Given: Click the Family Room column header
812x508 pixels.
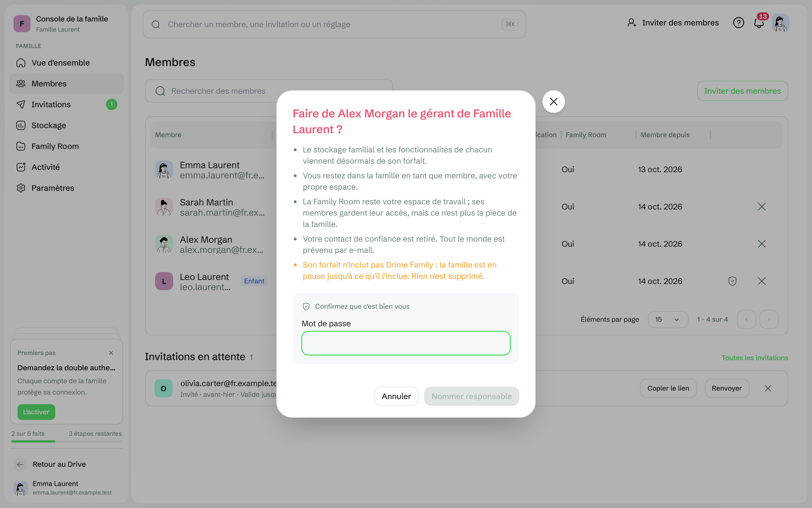Looking at the screenshot, I should point(586,135).
